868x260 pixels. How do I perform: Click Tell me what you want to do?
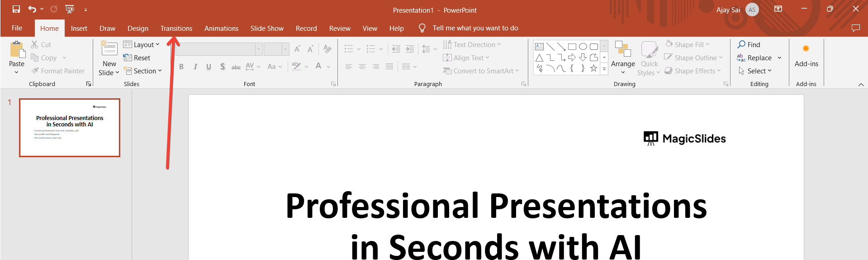click(x=475, y=28)
